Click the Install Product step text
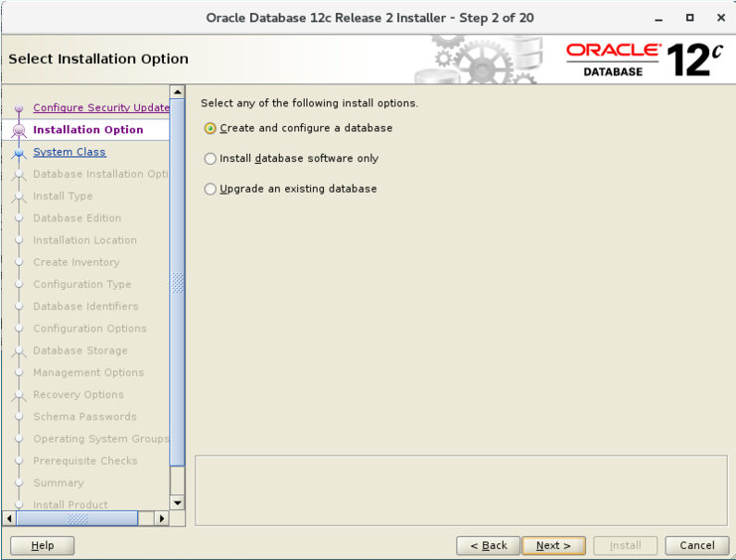The width and height of the screenshot is (736, 560). click(x=71, y=504)
